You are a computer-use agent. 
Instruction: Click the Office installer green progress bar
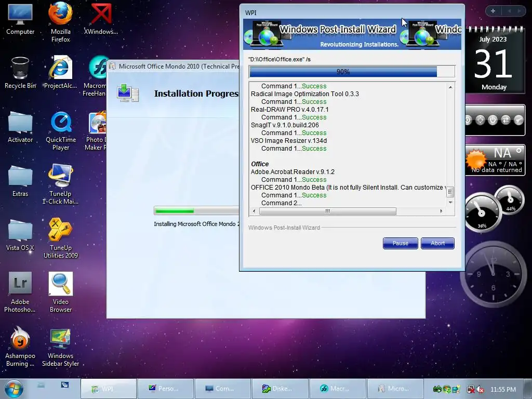pyautogui.click(x=197, y=211)
